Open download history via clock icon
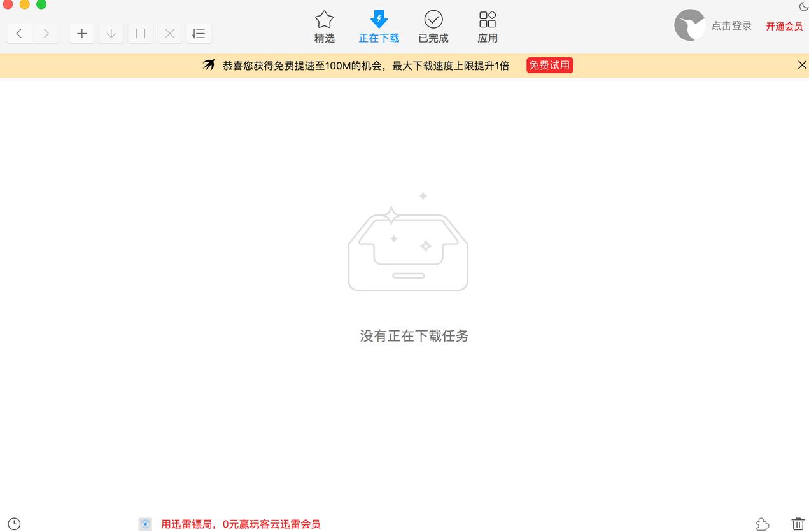Screen dimensions: 809x532 pyautogui.click(x=14, y=523)
